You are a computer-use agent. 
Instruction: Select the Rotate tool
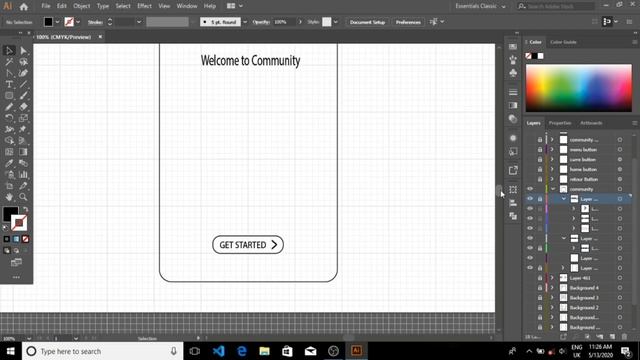[x=9, y=118]
